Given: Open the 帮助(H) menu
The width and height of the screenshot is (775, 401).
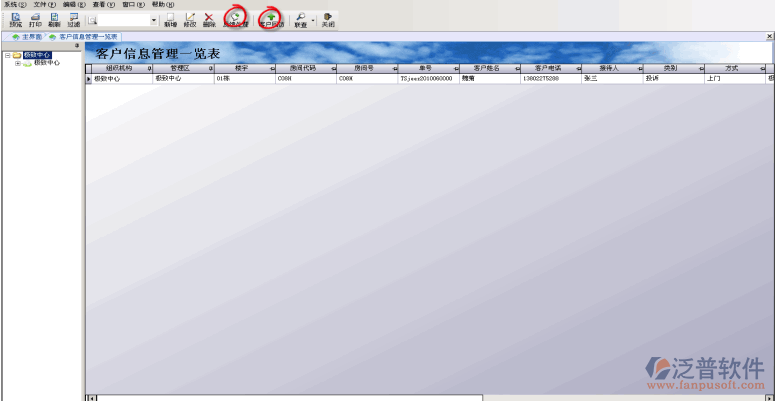Looking at the screenshot, I should click(x=163, y=4).
